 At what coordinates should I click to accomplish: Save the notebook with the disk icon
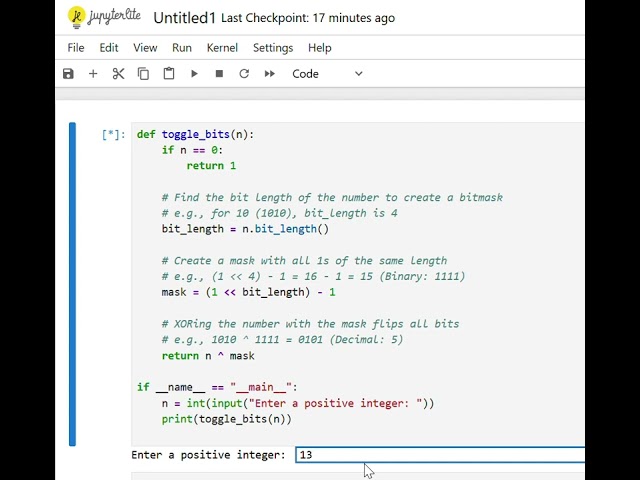pyautogui.click(x=68, y=74)
